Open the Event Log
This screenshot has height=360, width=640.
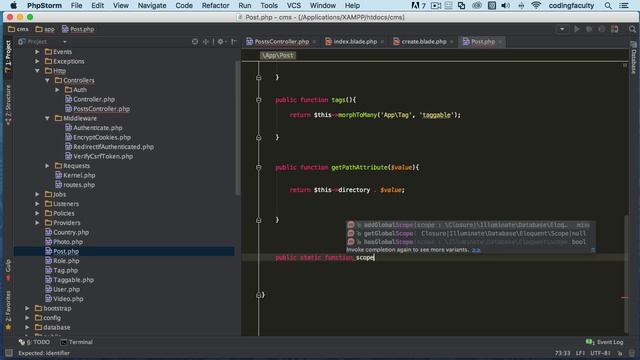pyautogui.click(x=604, y=342)
